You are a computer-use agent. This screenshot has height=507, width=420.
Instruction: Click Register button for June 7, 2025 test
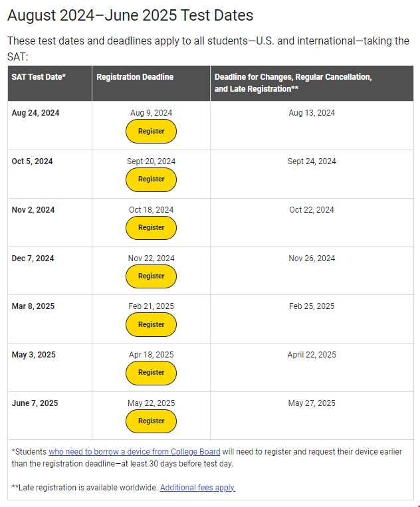(151, 421)
